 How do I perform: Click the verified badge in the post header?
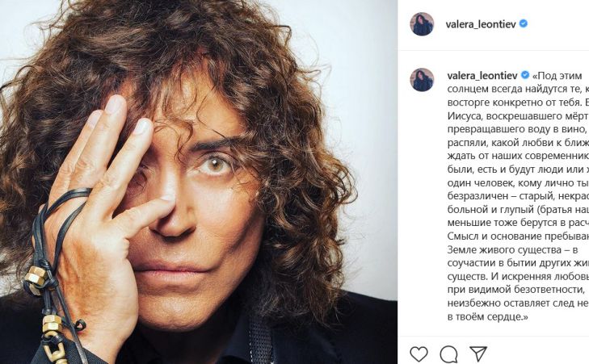[x=524, y=24]
